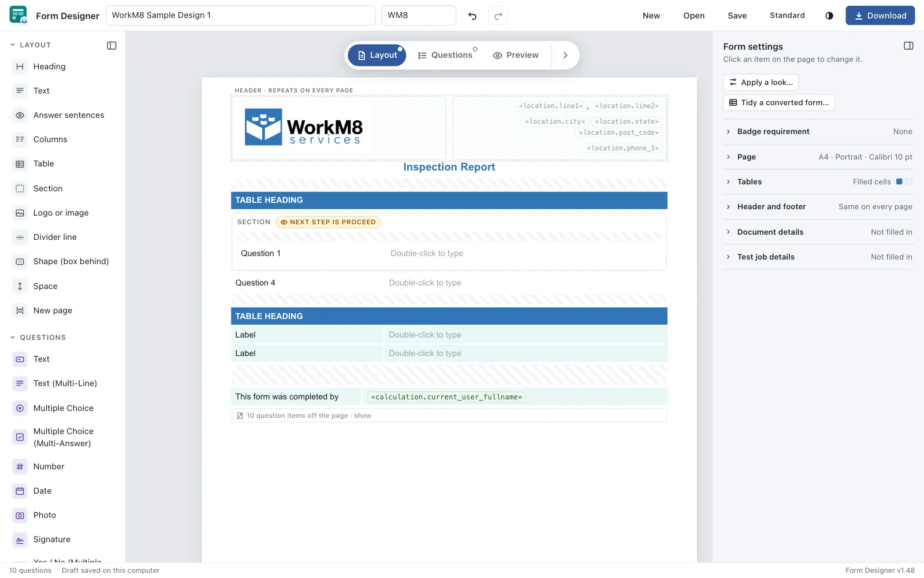Click the form name input field

coord(241,16)
